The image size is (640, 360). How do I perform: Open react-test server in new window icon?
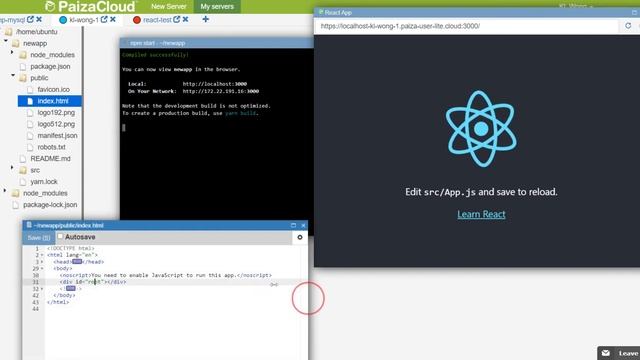pos(176,19)
